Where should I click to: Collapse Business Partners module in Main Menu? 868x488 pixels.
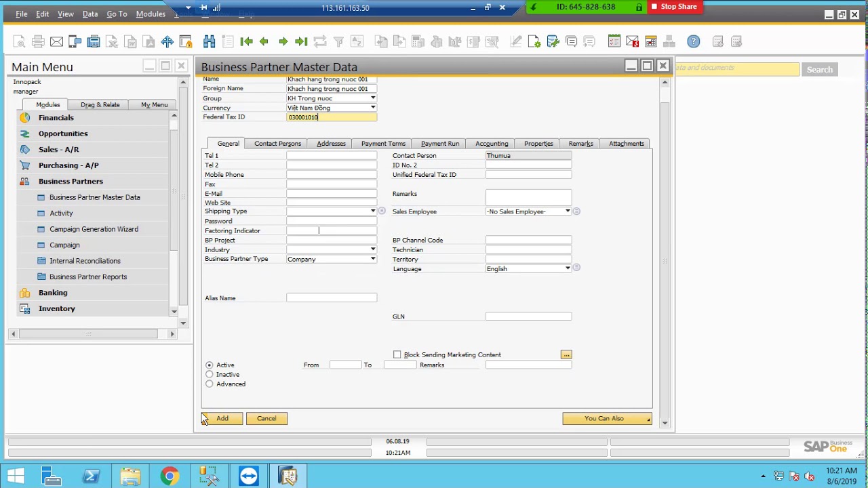(x=71, y=181)
